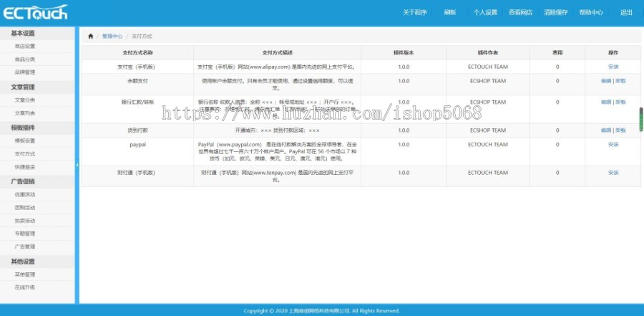The width and height of the screenshot is (644, 316).
Task: Collapse the sidebar with the arrow handle
Action: pos(77,165)
